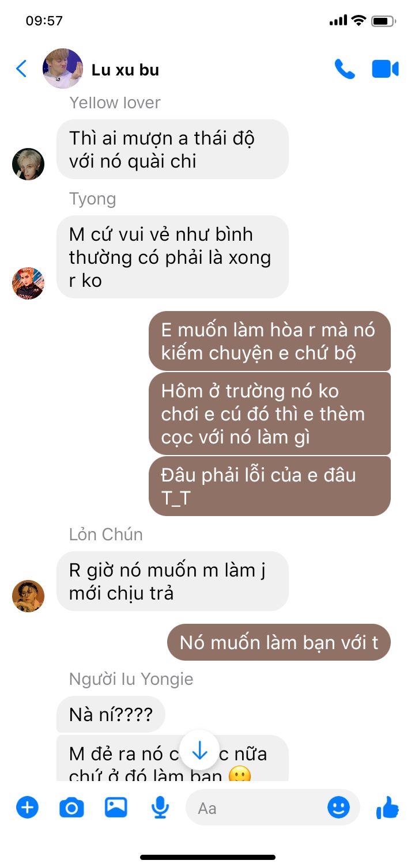Viewport: 415px width, 868px height.
Task: Start a video call with the camera icon
Action: 385,69
